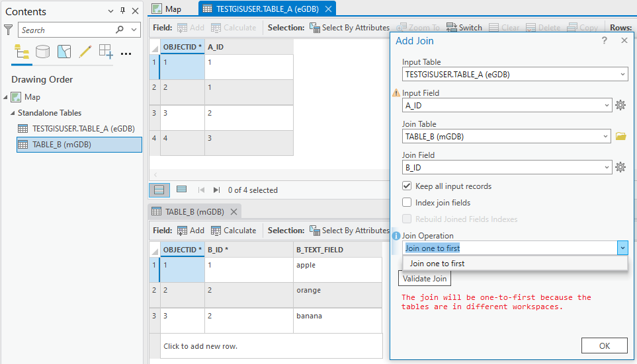Open Input Field settings gear icon
This screenshot has width=637, height=364.
620,105
